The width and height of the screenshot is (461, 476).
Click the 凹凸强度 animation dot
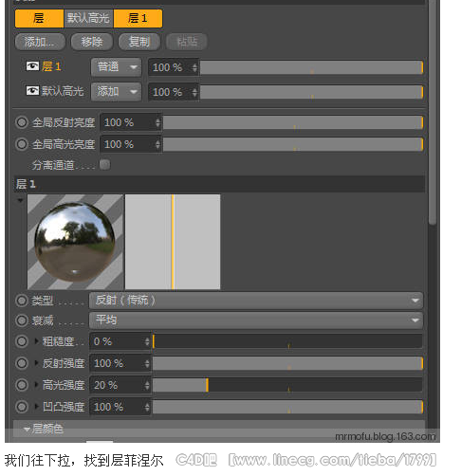point(22,407)
